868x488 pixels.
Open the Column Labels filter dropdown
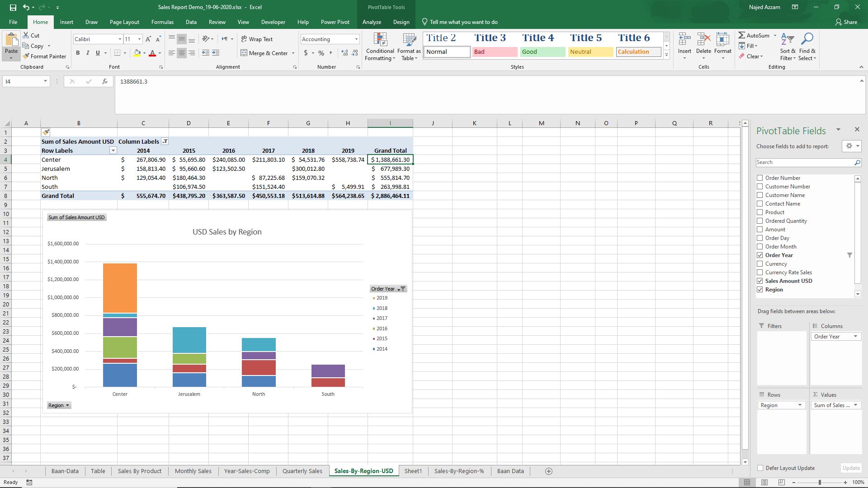(x=165, y=141)
